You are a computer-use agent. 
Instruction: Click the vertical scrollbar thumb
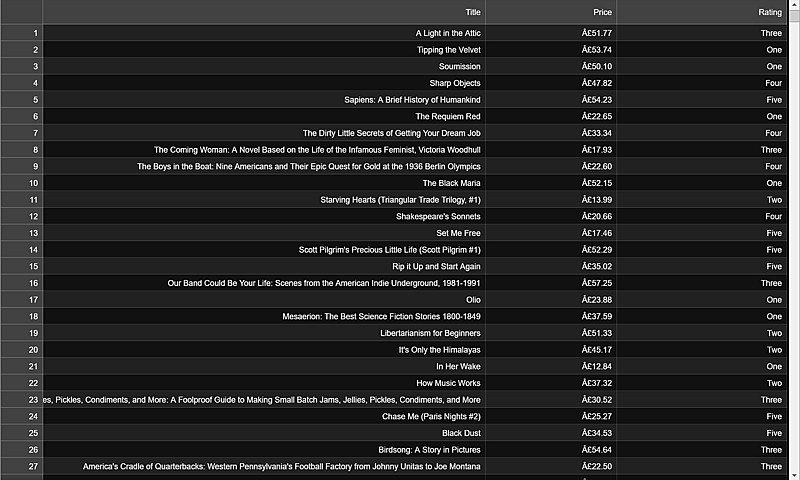(794, 15)
